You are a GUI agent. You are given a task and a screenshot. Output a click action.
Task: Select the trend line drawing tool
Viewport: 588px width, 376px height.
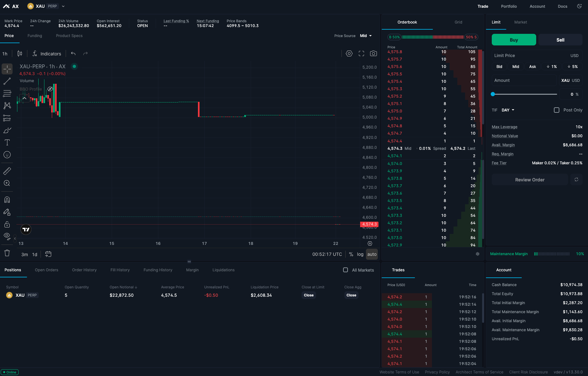point(7,81)
